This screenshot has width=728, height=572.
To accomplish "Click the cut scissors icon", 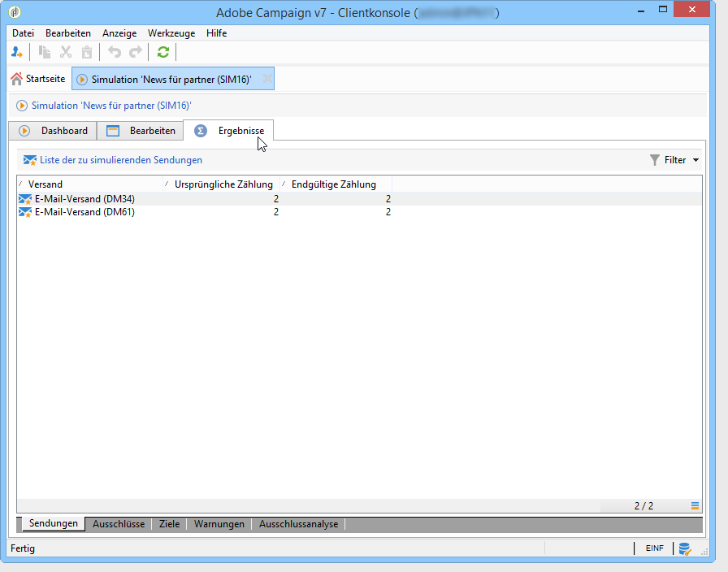I will pos(66,52).
